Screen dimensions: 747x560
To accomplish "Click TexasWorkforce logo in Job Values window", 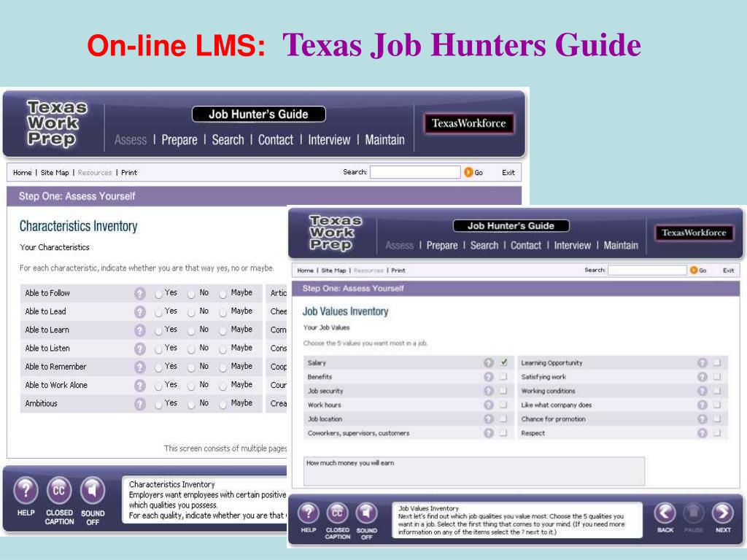I will click(694, 233).
